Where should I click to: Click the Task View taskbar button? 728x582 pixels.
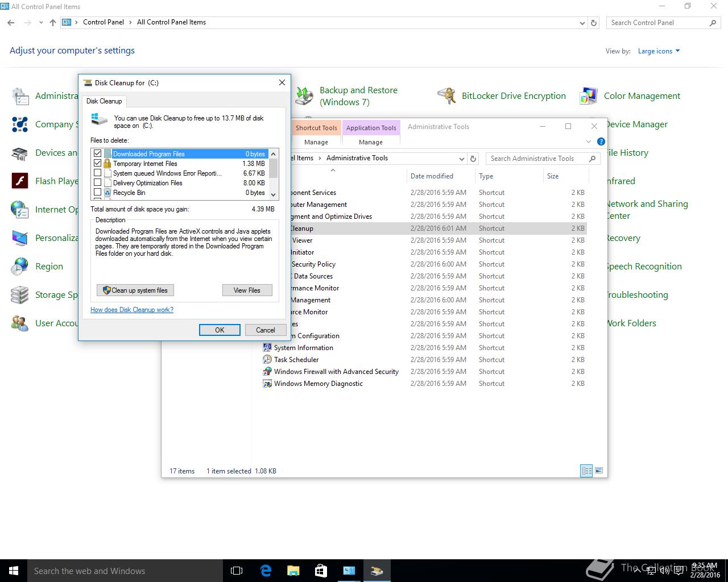point(237,571)
